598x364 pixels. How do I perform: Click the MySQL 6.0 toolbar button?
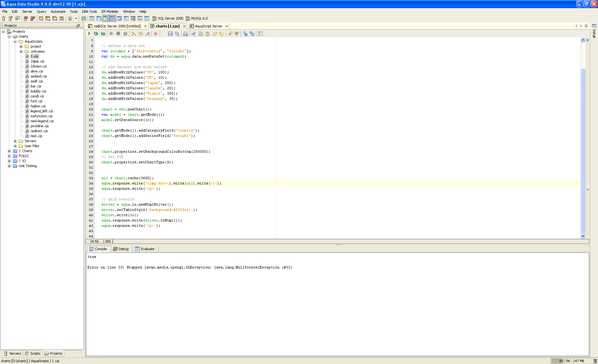tap(197, 18)
